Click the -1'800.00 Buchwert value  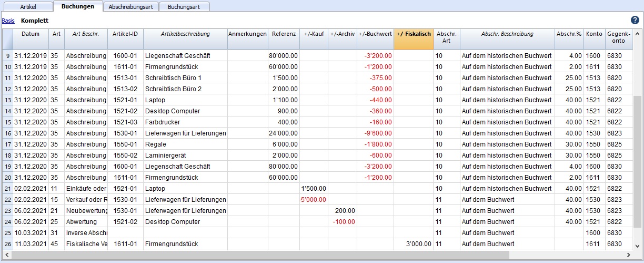(375, 144)
